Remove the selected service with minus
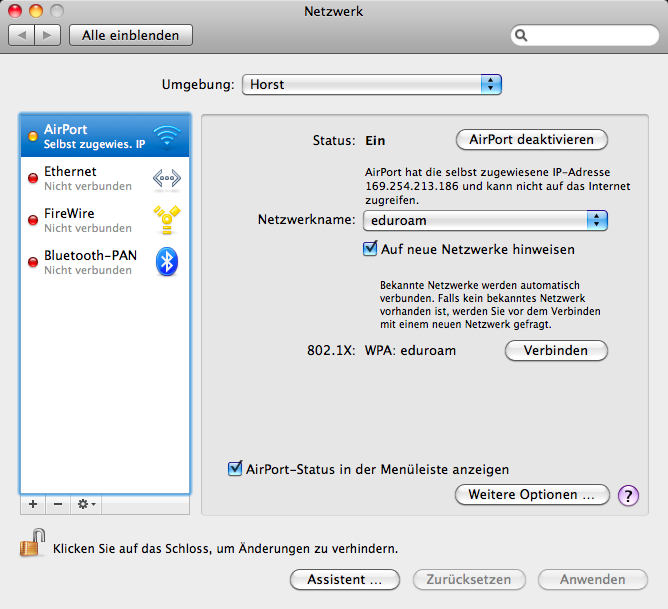The height and width of the screenshot is (609, 668). click(58, 504)
